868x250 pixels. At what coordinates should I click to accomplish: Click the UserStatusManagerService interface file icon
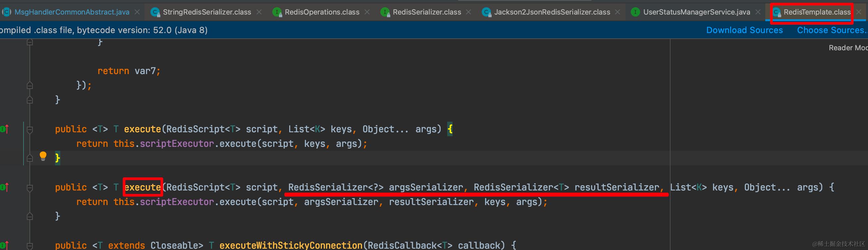(635, 12)
